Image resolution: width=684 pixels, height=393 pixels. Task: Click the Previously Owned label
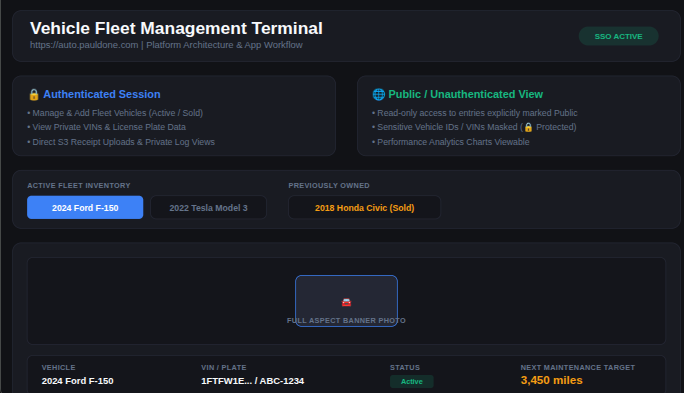[329, 186]
